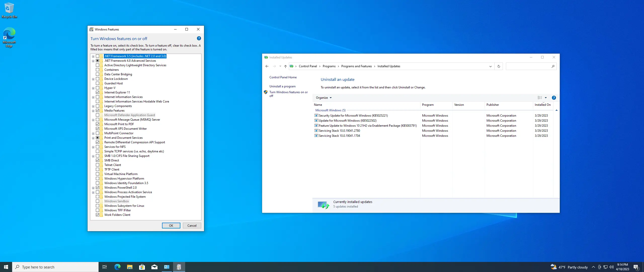Open File Explorer from taskbar

click(130, 267)
